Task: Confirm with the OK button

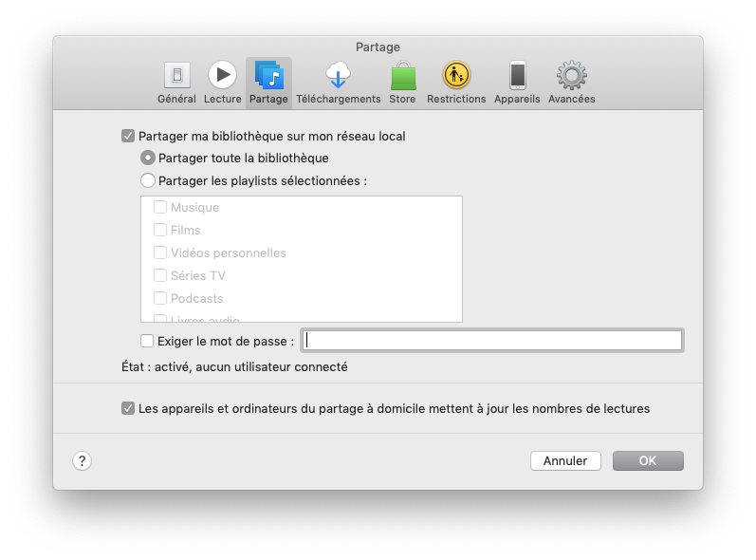Action: click(648, 460)
